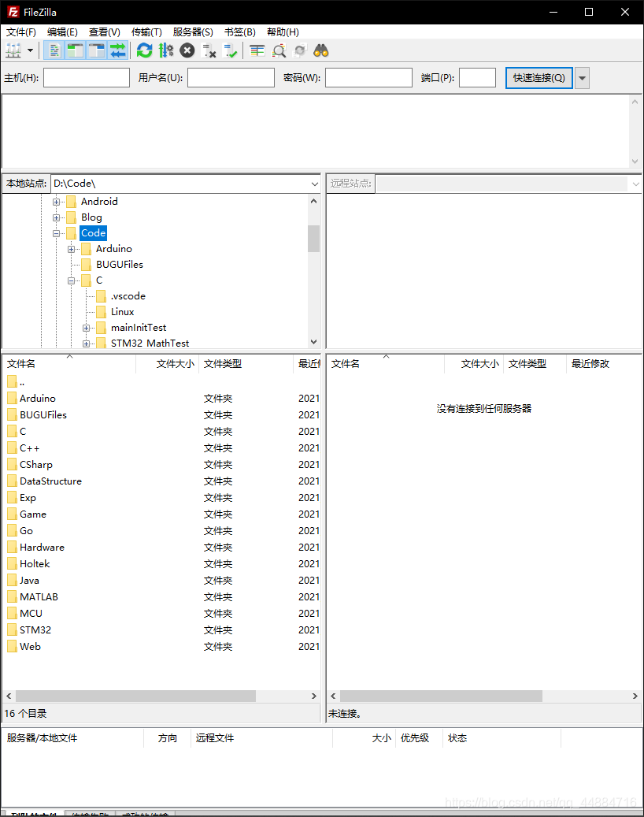Select the Game folder in the file list
Image resolution: width=644 pixels, height=817 pixels.
pos(33,514)
